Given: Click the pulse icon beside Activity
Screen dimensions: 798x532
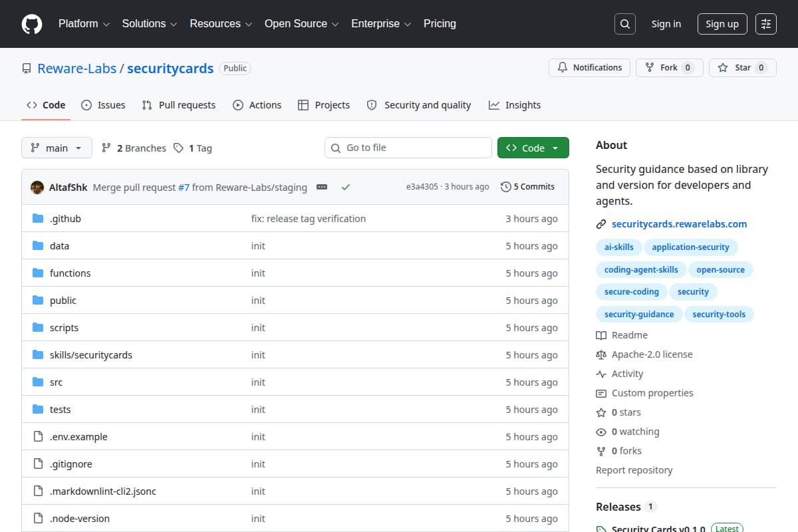Looking at the screenshot, I should tap(601, 374).
